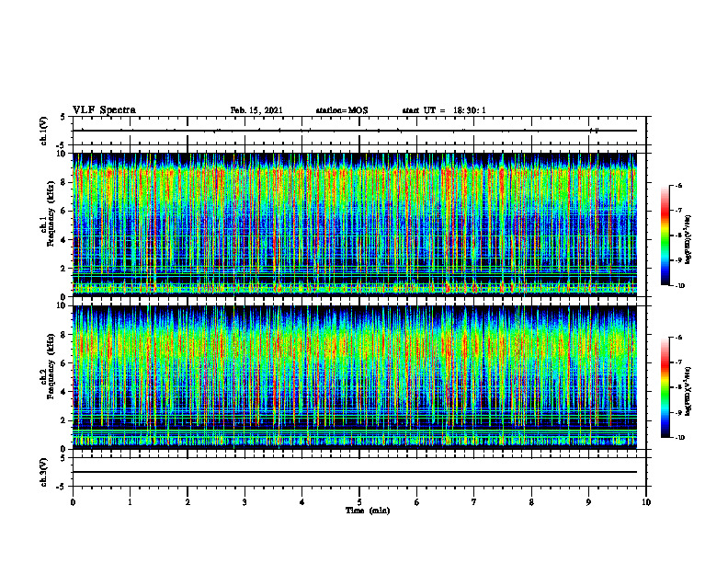This screenshot has height=563, width=728.
Task: Click the 'ch.1(V)' waveform axis label
Action: pos(44,131)
